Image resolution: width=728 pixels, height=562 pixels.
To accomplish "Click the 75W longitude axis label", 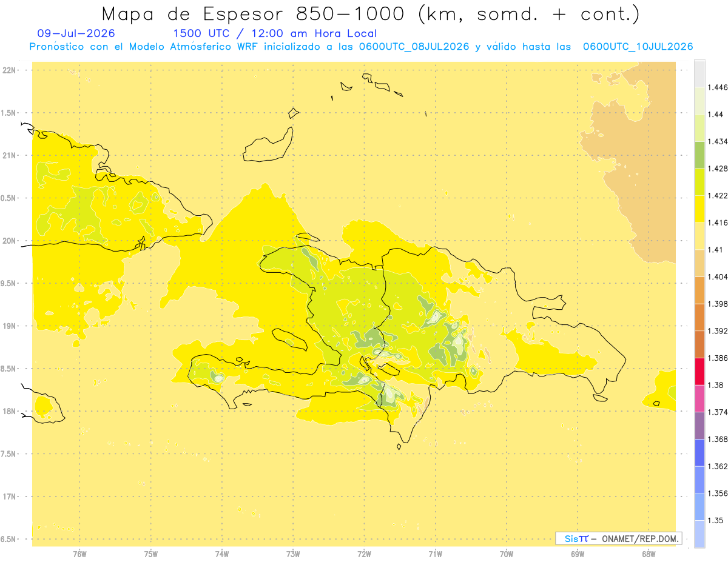I will (x=151, y=554).
